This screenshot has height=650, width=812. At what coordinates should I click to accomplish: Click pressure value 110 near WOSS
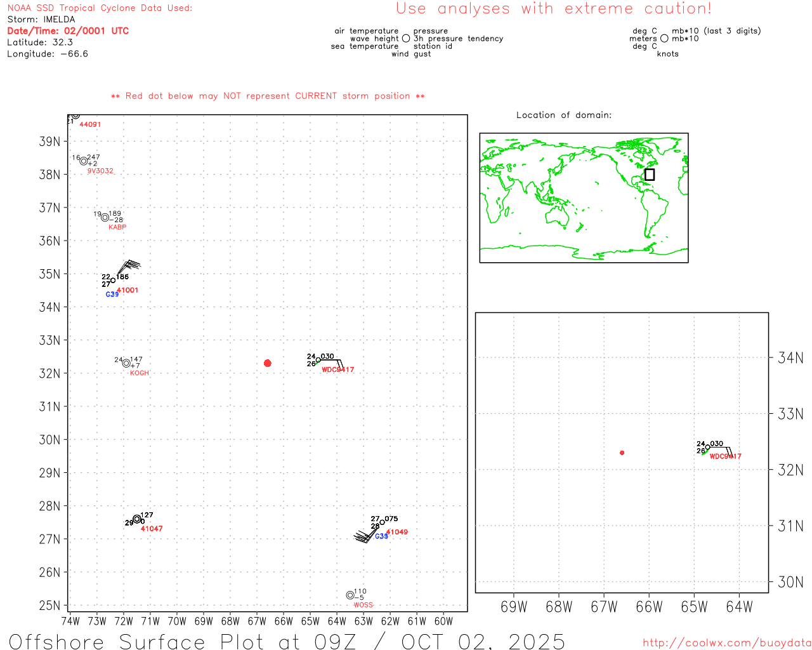360,592
